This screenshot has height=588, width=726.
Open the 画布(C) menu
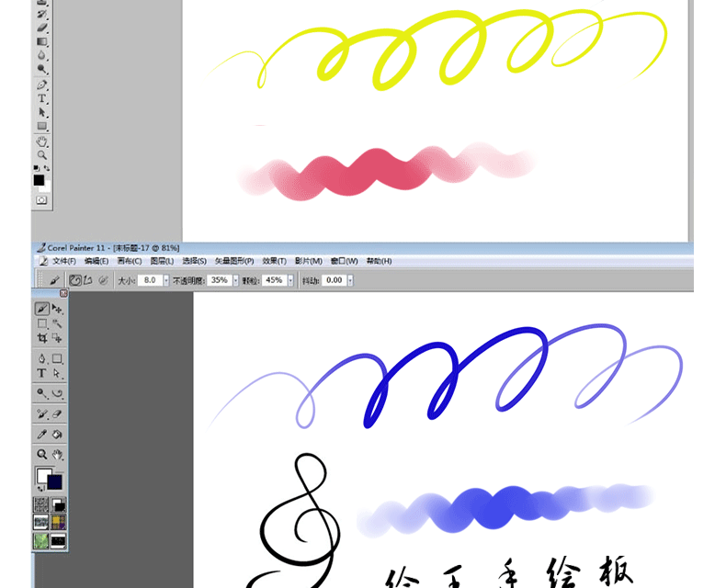pos(130,261)
